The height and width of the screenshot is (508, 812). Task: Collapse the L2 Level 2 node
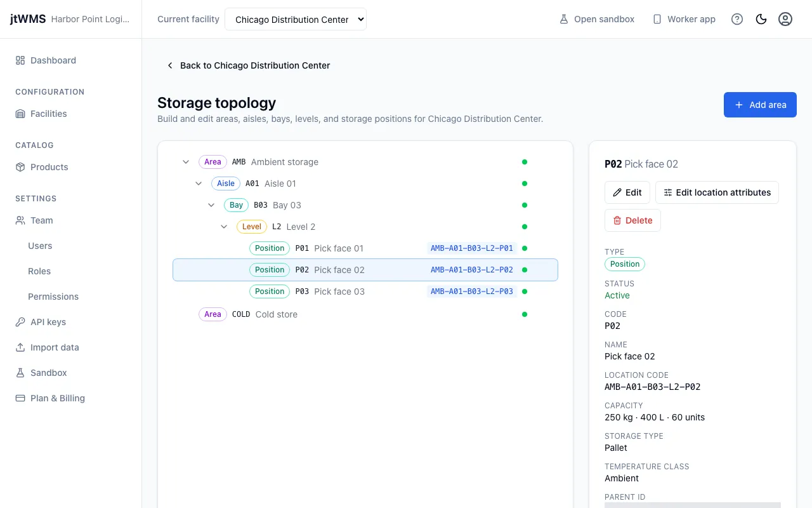pos(224,227)
